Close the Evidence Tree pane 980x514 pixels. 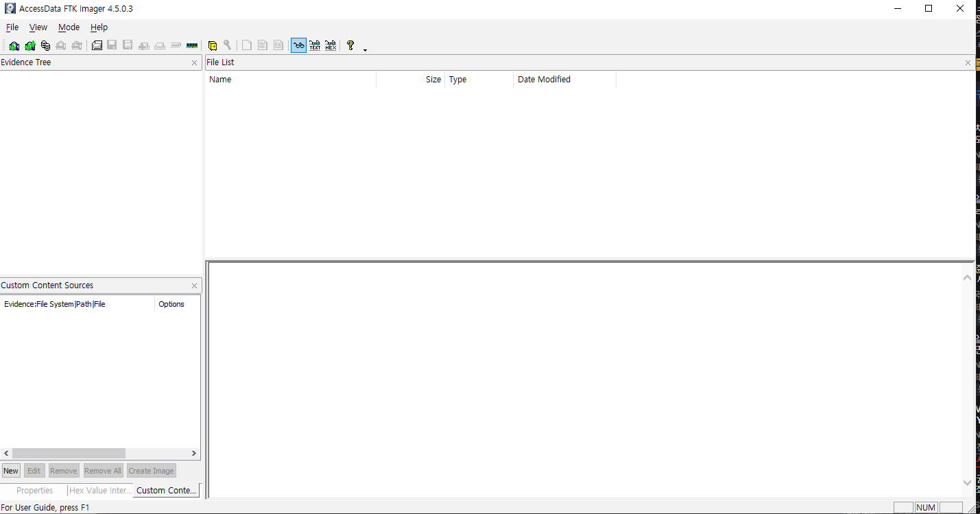click(x=195, y=62)
